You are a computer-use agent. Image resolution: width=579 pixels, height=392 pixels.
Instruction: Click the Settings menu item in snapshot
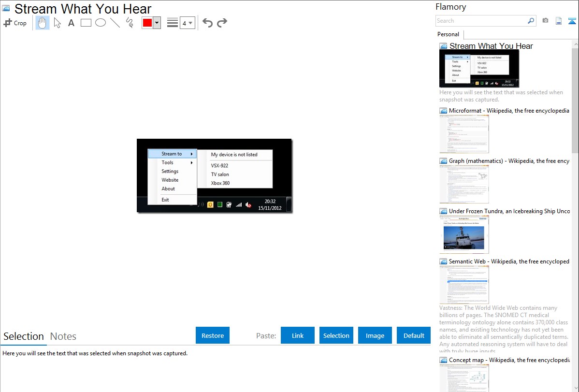(x=173, y=172)
